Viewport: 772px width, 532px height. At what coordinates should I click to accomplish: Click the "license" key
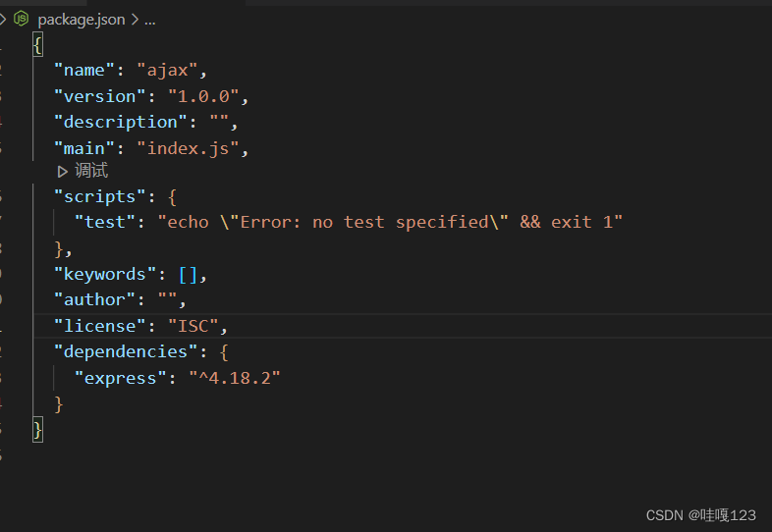(100, 326)
